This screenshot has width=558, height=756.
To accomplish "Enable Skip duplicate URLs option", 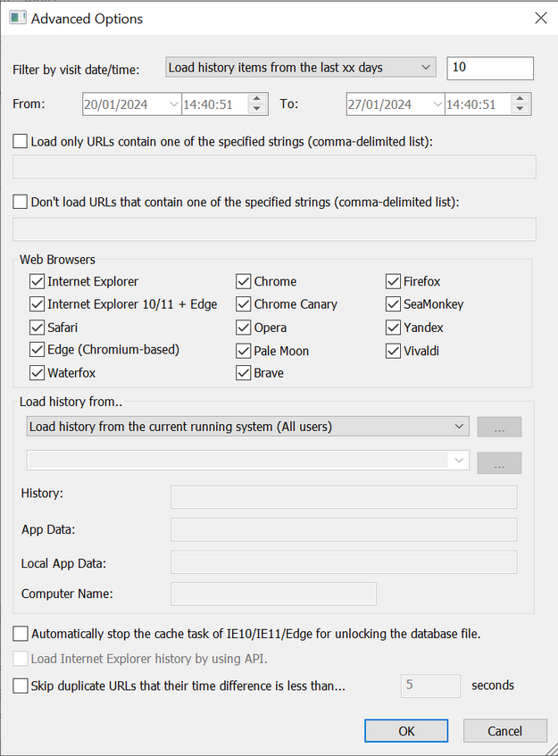I will (21, 685).
